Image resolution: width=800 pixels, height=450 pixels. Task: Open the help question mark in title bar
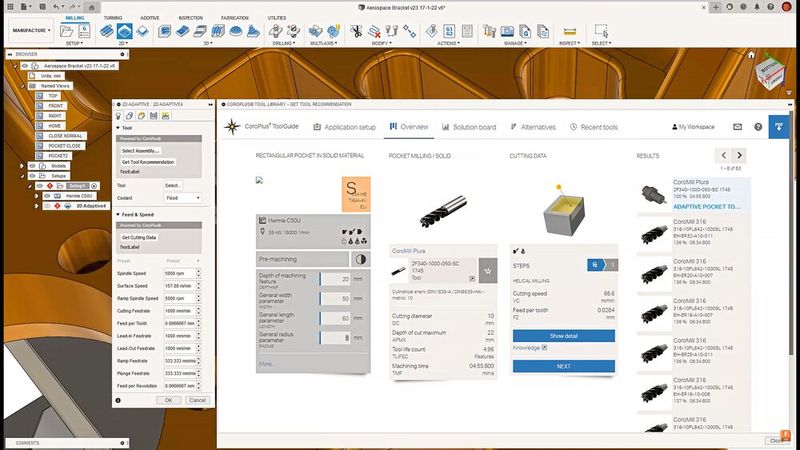coord(770,7)
